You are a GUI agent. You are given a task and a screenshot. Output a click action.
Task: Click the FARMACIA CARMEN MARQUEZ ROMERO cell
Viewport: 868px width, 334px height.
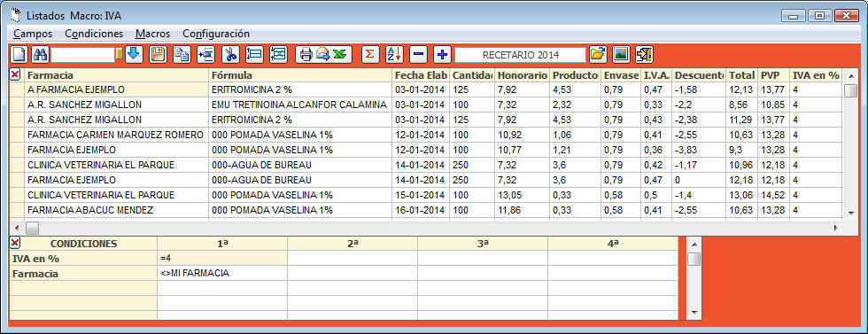click(x=116, y=135)
